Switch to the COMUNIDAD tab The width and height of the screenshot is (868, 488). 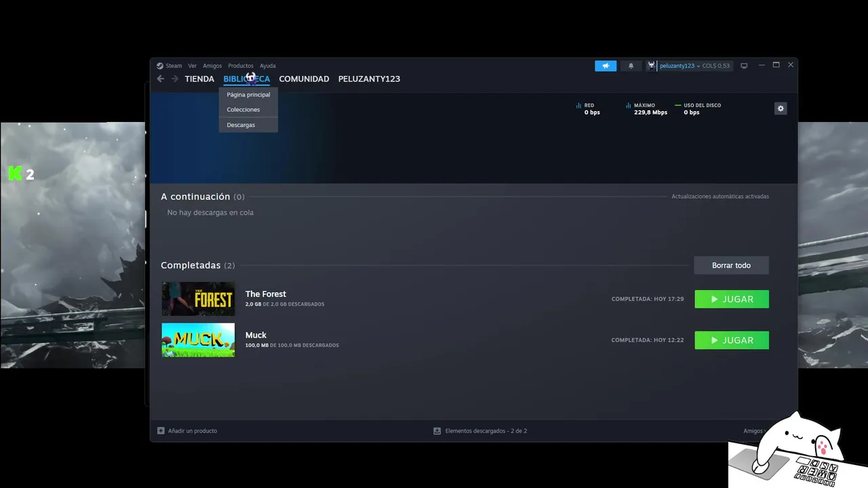pos(304,79)
